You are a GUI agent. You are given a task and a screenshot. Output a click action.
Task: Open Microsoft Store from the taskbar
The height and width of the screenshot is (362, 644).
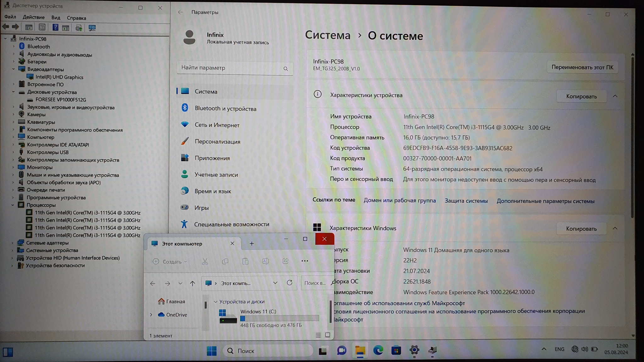click(x=396, y=350)
